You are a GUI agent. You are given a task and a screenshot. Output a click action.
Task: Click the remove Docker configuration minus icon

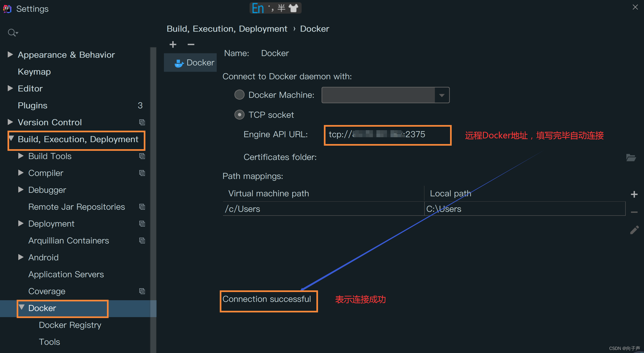tap(191, 45)
